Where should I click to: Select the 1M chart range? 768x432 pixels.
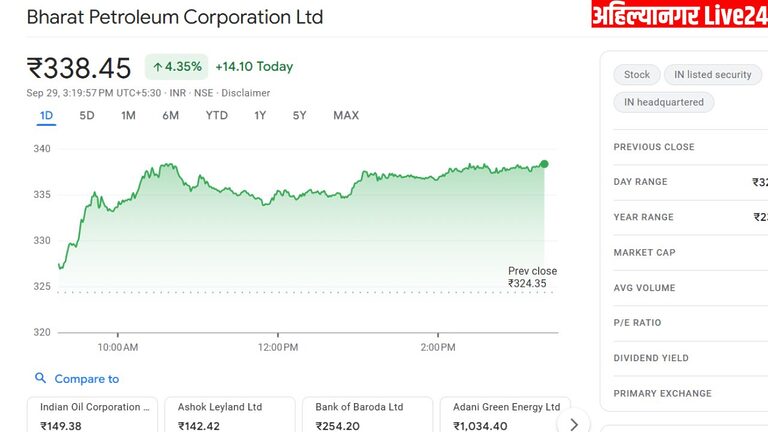coord(128,115)
